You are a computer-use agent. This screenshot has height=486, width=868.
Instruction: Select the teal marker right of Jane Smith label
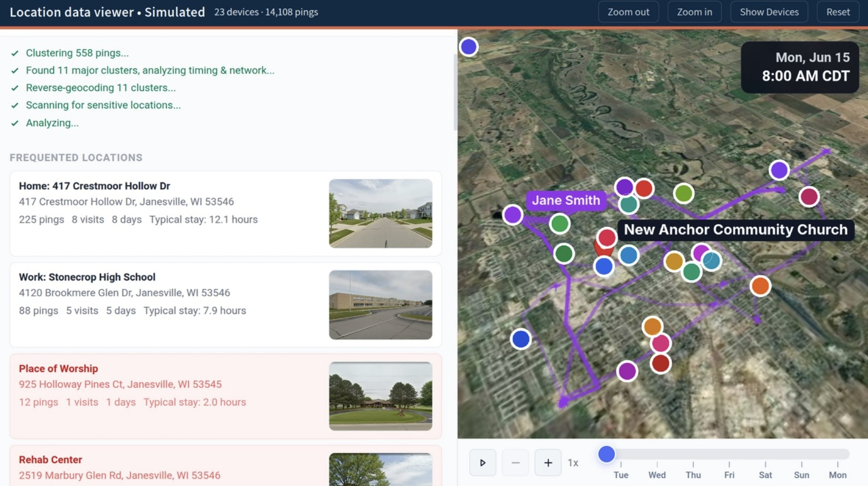[x=628, y=204]
